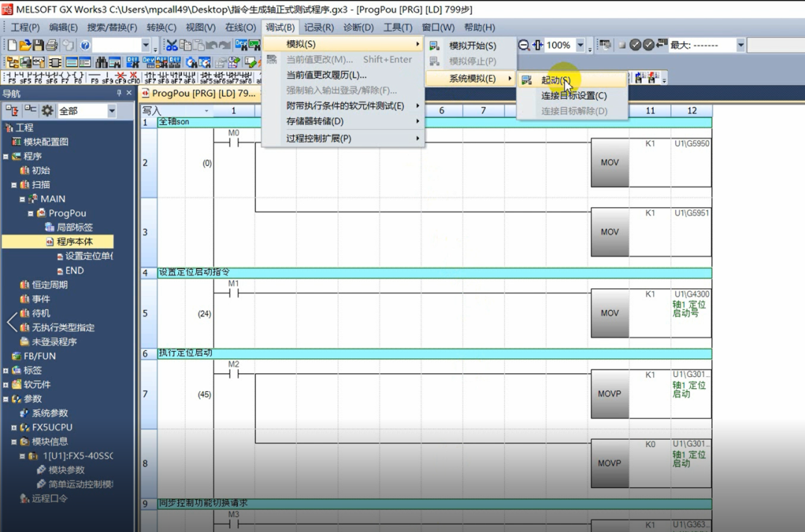This screenshot has height=532, width=805.
Task: Click the M0 contact in ladder row 2
Action: tap(233, 142)
